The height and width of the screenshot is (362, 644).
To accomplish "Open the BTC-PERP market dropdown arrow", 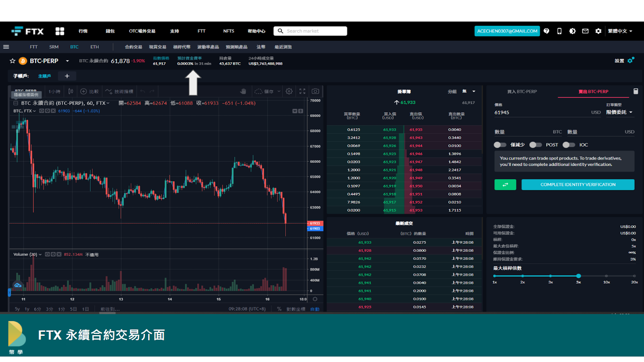I will tap(67, 61).
